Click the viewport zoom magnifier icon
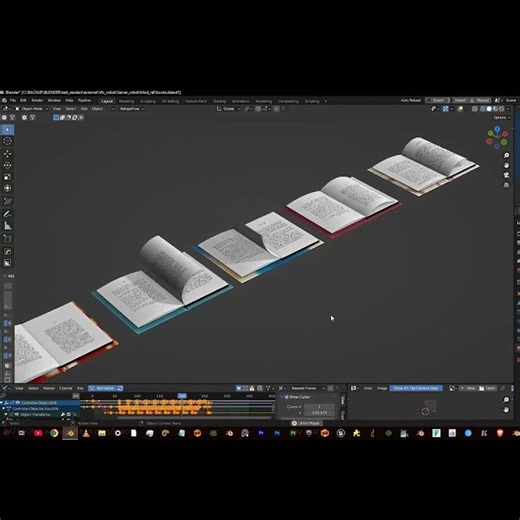The height and width of the screenshot is (520, 520). tap(506, 156)
